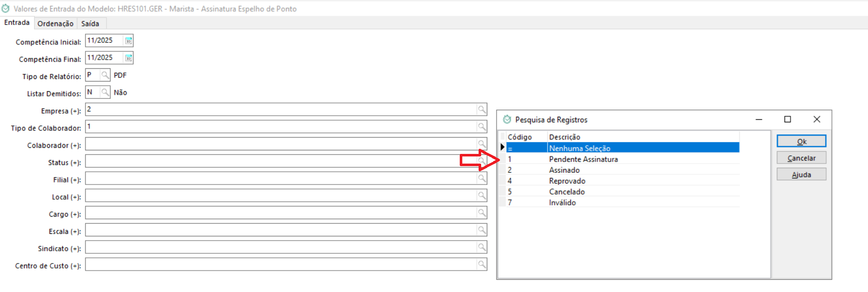Switch to the Saída tab
Viewport: 868px width, 292px height.
click(x=90, y=23)
